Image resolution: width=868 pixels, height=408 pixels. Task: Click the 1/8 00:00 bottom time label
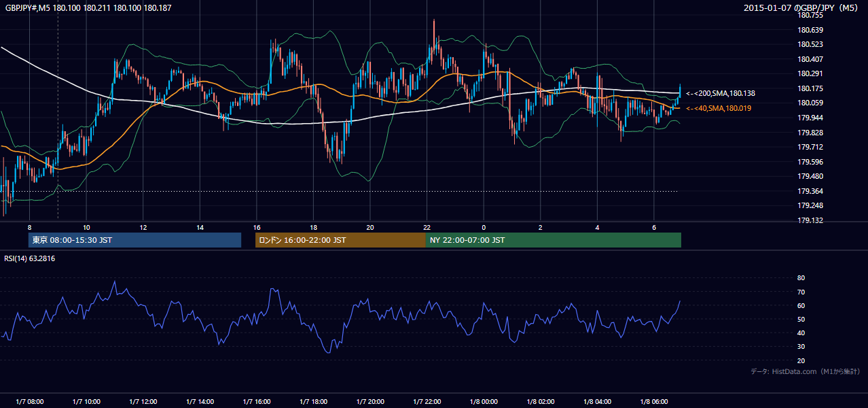tap(484, 401)
